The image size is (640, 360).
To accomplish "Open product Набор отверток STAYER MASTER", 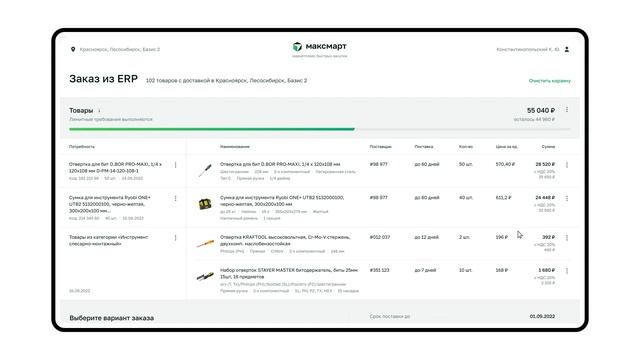I will 289,273.
